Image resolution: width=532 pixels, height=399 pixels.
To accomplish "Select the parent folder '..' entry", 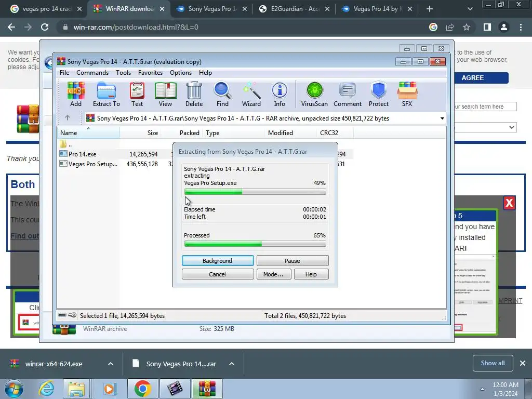I will click(65, 144).
